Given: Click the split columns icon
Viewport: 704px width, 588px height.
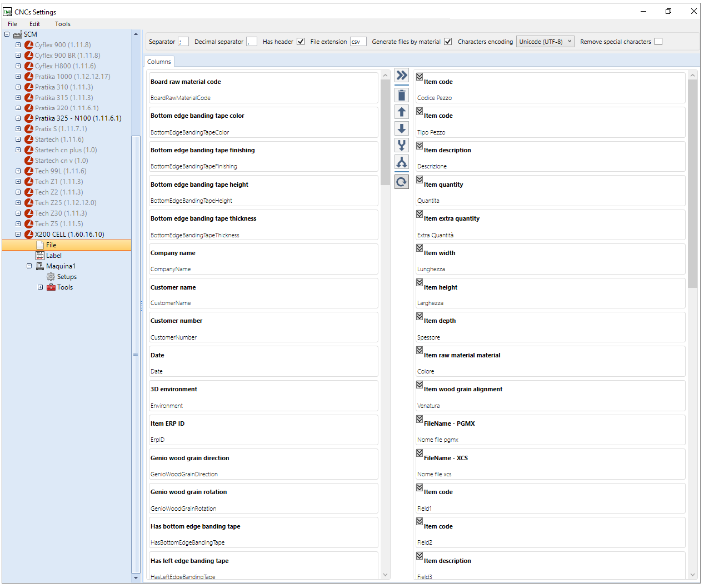Looking at the screenshot, I should pyautogui.click(x=402, y=162).
